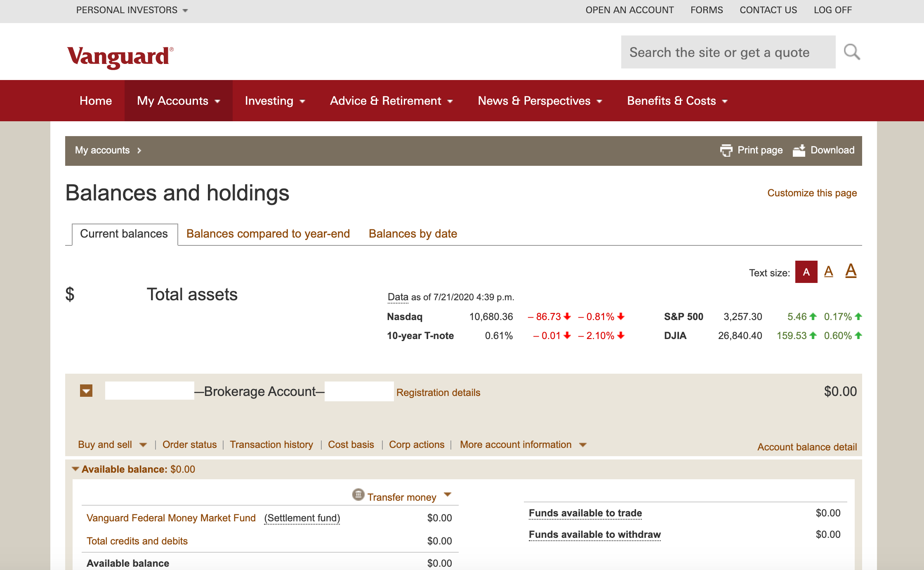Click the Nasdaq value 10,680.36
Viewport: 924px width, 570px height.
pos(491,317)
